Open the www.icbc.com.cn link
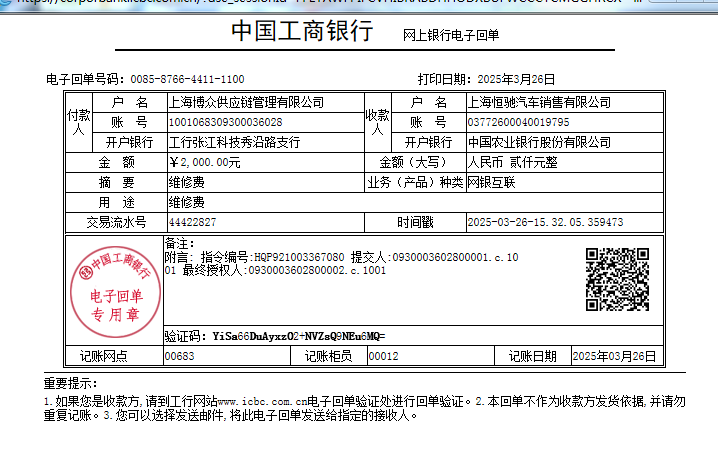 click(x=261, y=401)
